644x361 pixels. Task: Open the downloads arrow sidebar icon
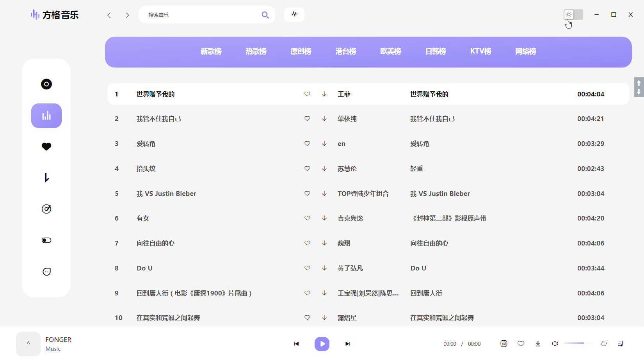tap(46, 178)
